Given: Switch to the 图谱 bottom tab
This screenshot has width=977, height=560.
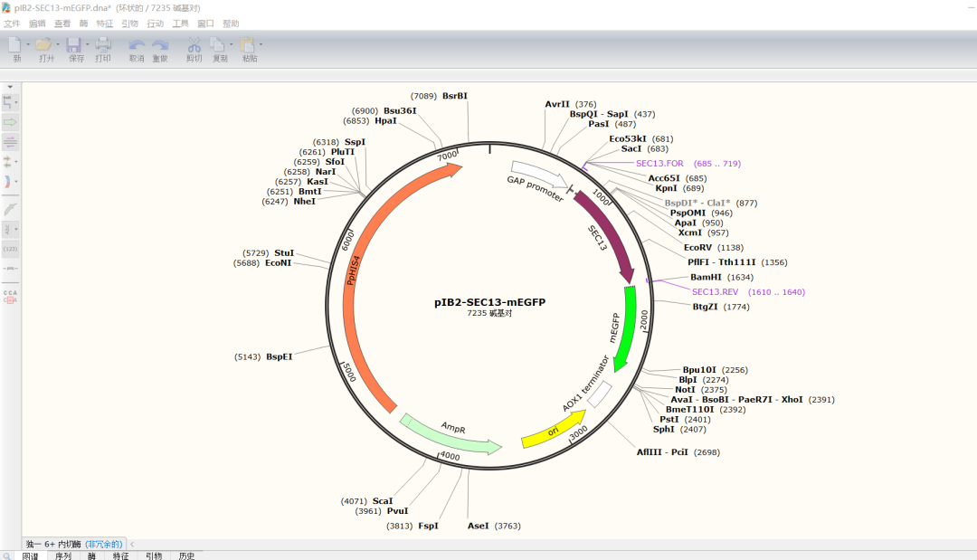Looking at the screenshot, I should pyautogui.click(x=30, y=555).
